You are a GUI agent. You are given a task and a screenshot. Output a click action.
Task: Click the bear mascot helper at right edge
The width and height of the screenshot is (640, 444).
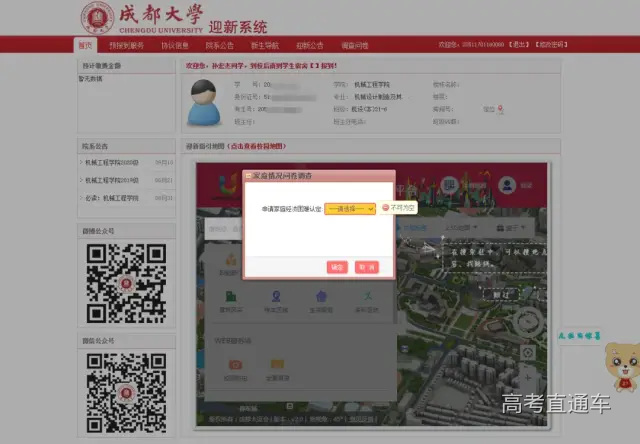pos(622,367)
